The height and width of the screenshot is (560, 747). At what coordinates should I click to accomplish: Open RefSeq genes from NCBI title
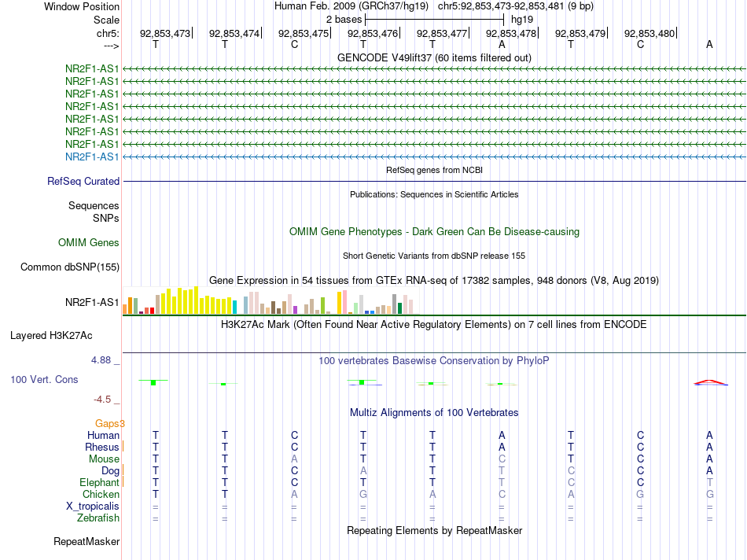(434, 170)
